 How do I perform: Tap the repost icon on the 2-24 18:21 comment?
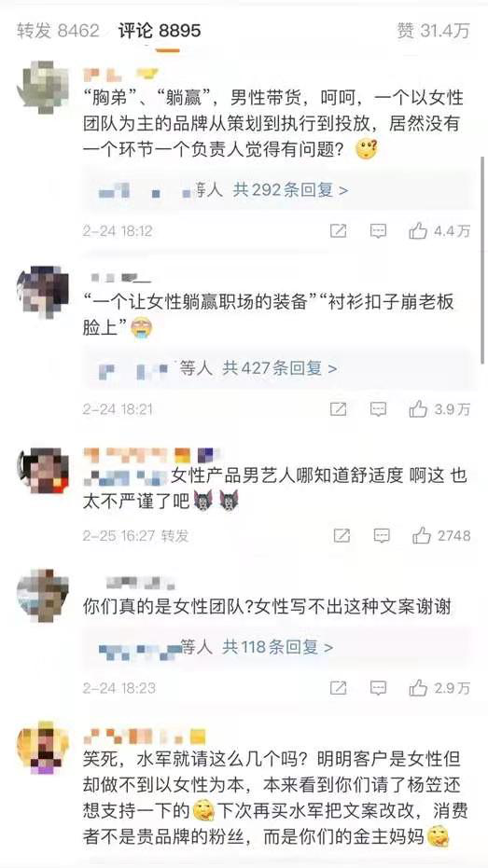point(339,409)
